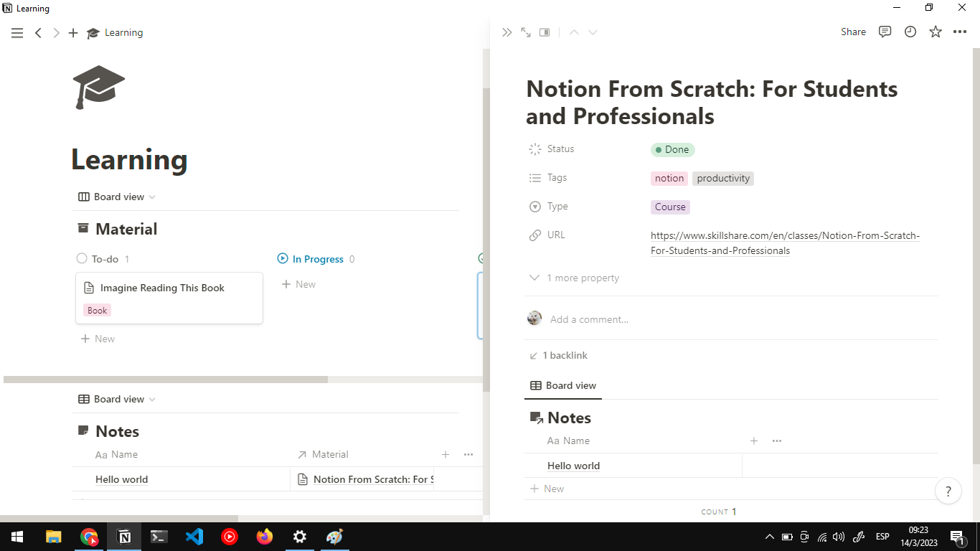
Task: Click Add a comment field
Action: tap(589, 319)
